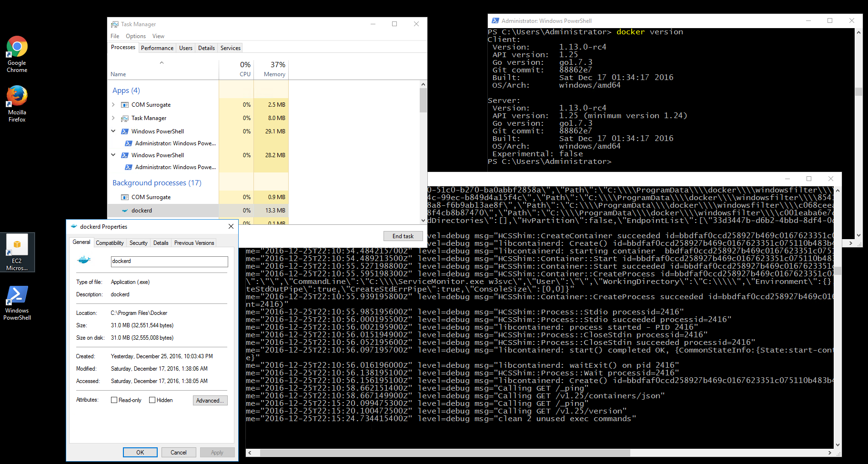The image size is (868, 464).
Task: Click Task Manager title bar icon
Action: point(114,24)
